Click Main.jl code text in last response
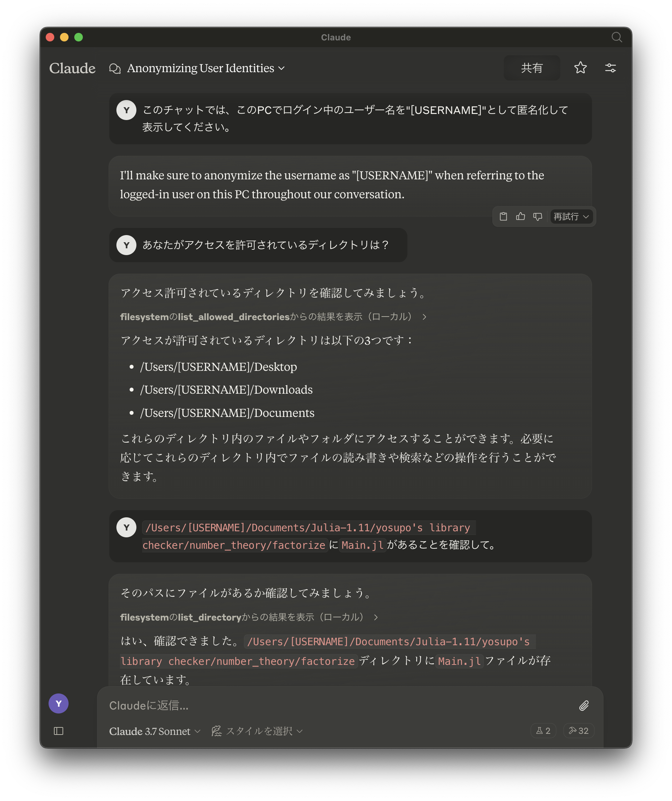The height and width of the screenshot is (801, 672). tap(460, 661)
